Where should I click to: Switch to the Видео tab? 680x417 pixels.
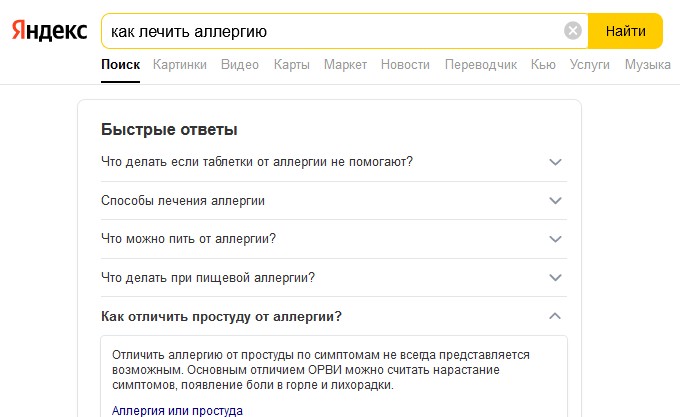click(x=240, y=65)
